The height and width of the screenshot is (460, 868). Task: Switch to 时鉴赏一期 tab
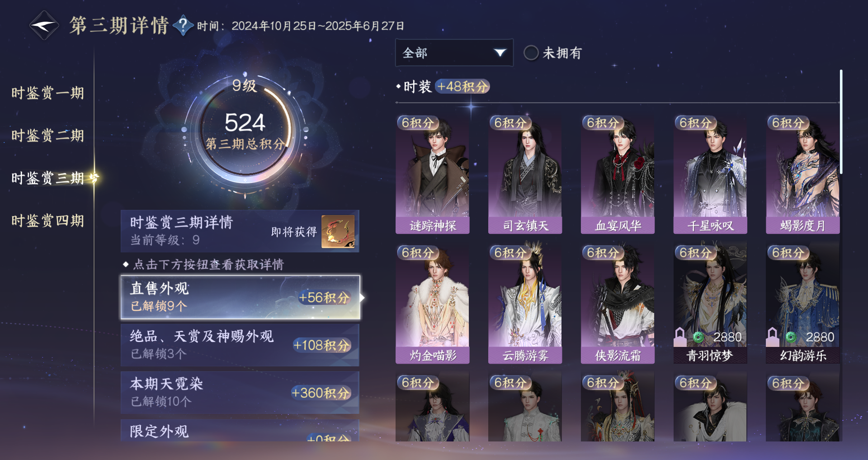click(x=48, y=93)
